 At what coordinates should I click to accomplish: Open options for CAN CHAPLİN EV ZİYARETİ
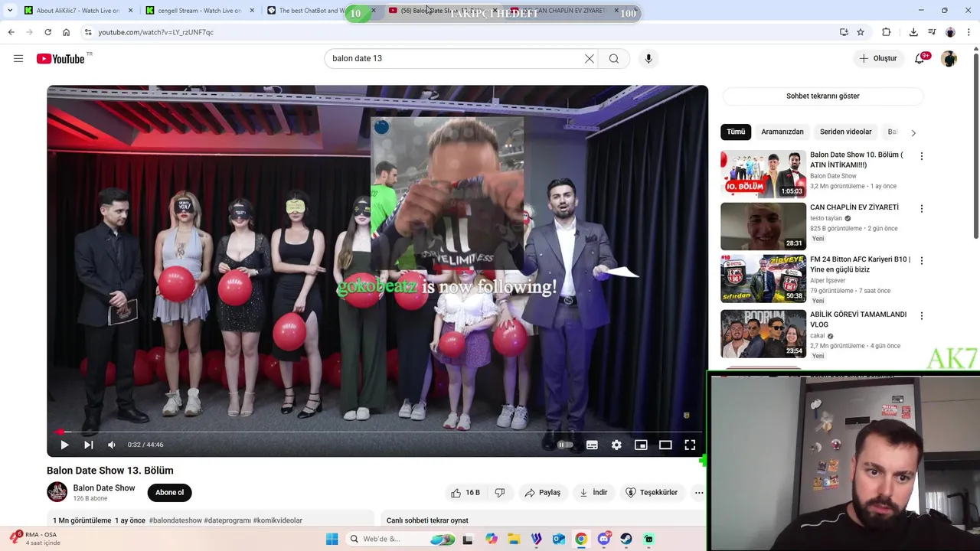pos(922,208)
